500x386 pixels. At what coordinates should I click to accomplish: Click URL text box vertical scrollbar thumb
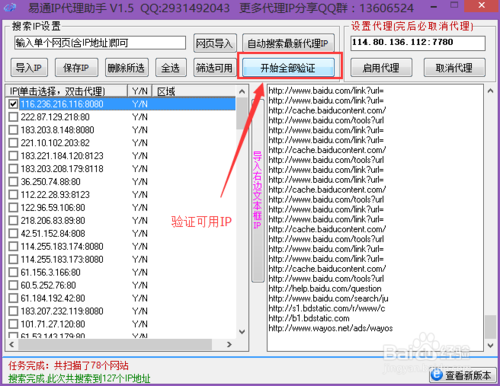coord(490,327)
